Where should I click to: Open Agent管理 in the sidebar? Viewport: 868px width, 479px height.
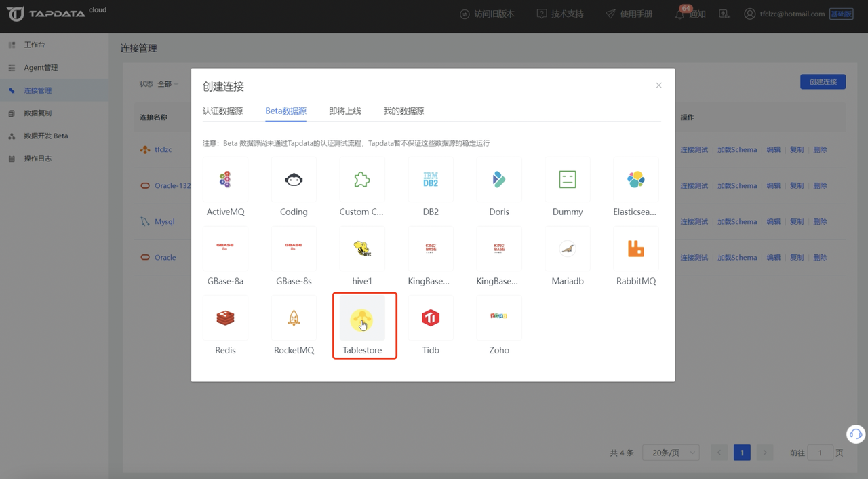54,68
